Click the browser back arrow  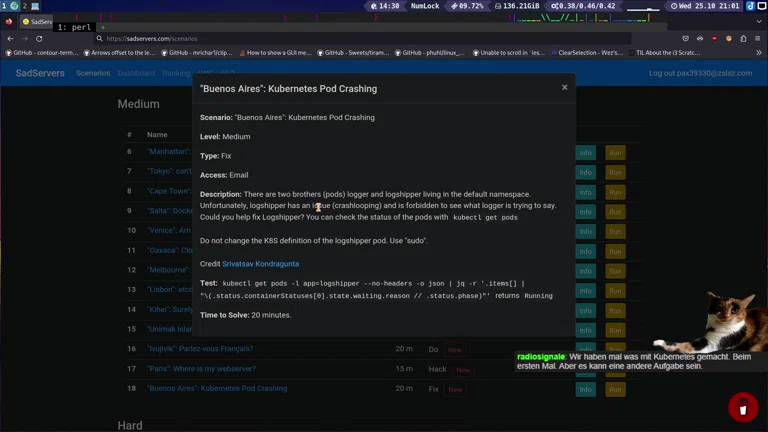pos(10,38)
